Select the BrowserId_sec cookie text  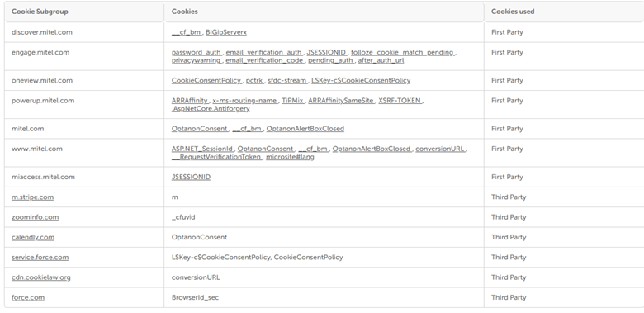point(195,298)
